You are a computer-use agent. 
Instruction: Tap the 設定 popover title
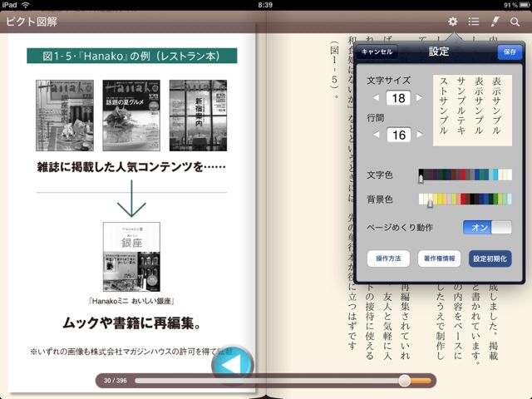click(x=439, y=52)
